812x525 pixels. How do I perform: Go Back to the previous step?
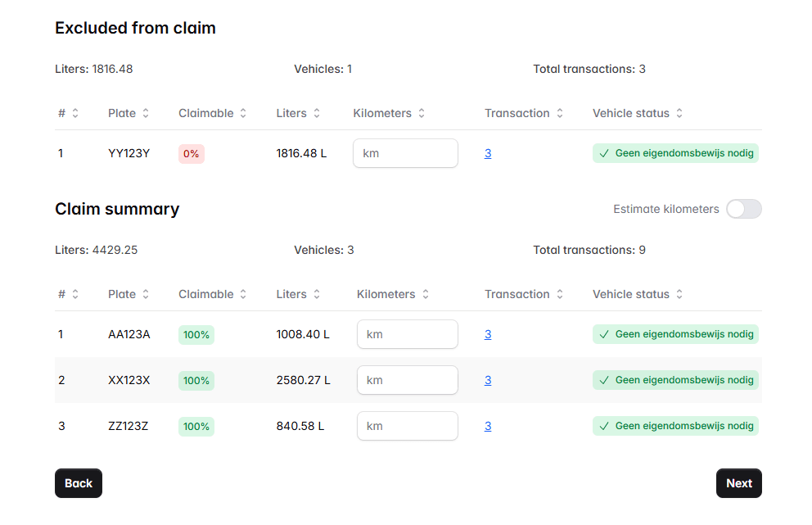tap(79, 483)
